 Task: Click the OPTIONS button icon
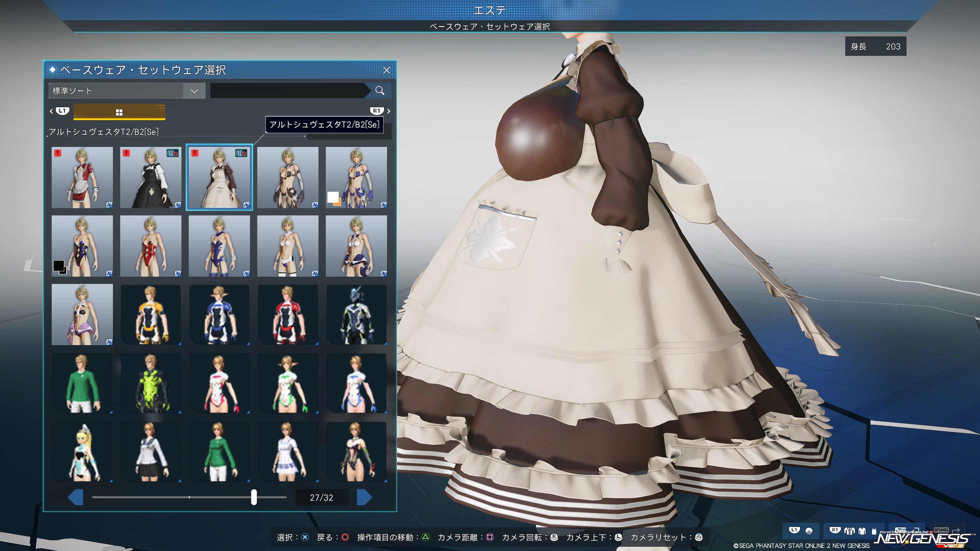(x=941, y=530)
